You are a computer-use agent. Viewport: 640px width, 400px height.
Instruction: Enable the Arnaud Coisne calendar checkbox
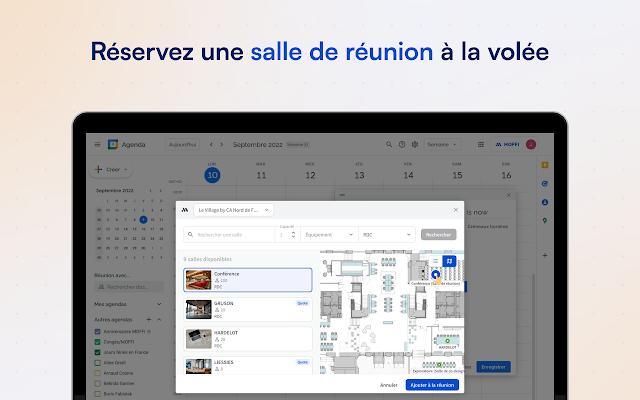(98, 373)
